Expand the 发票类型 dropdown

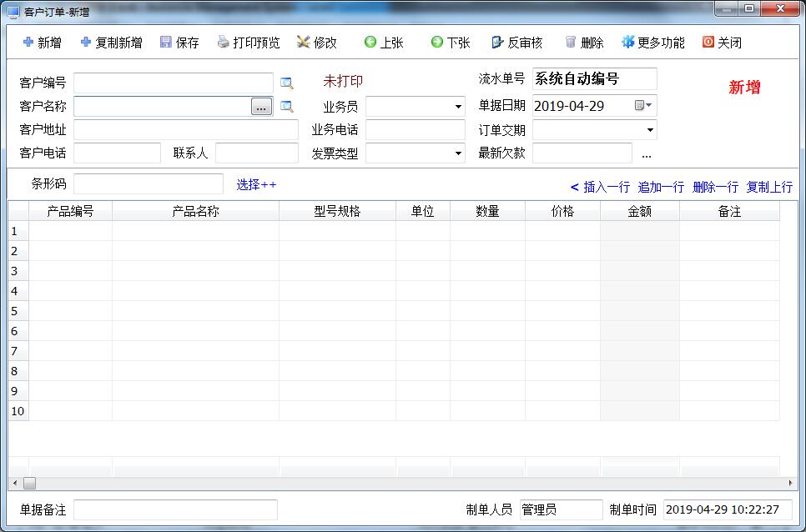(x=458, y=153)
